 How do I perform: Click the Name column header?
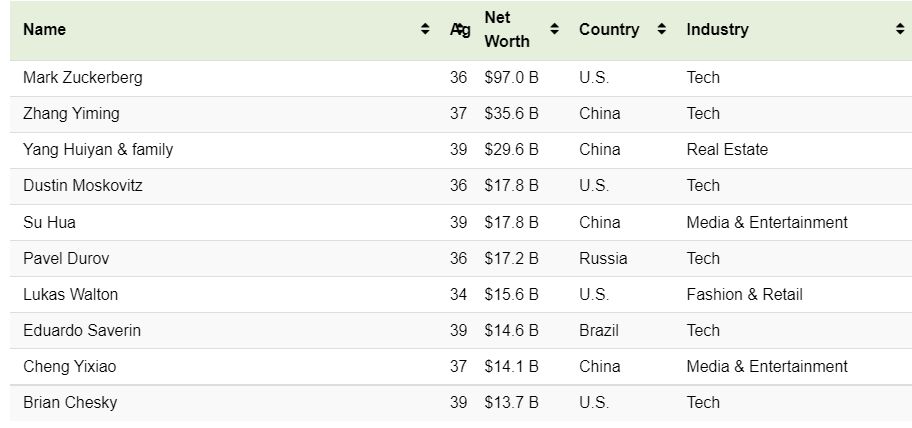click(44, 29)
